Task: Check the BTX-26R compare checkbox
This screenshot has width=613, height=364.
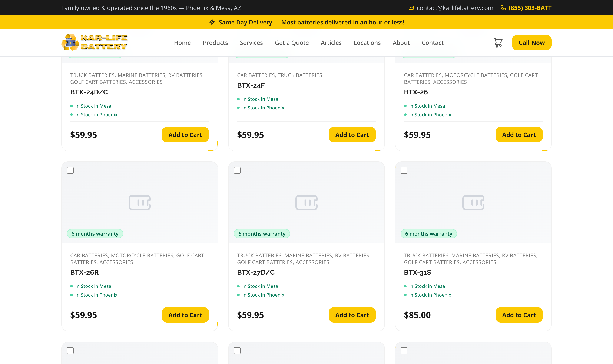Action: pos(70,170)
